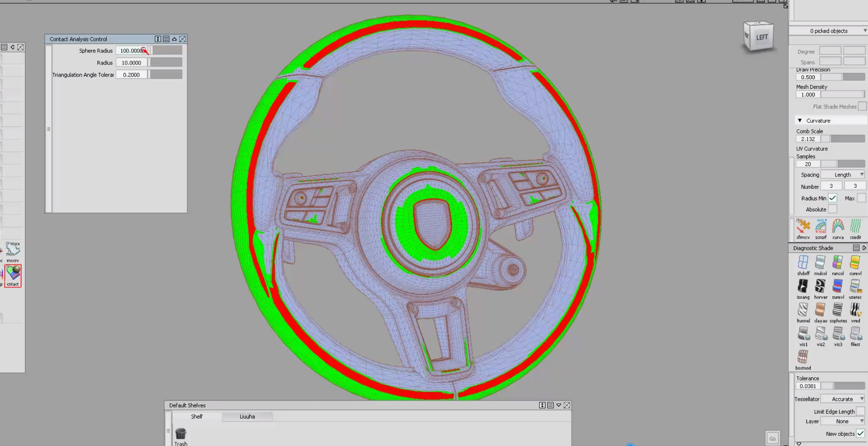Select the Shelf tab
This screenshot has width=868, height=446.
point(197,416)
